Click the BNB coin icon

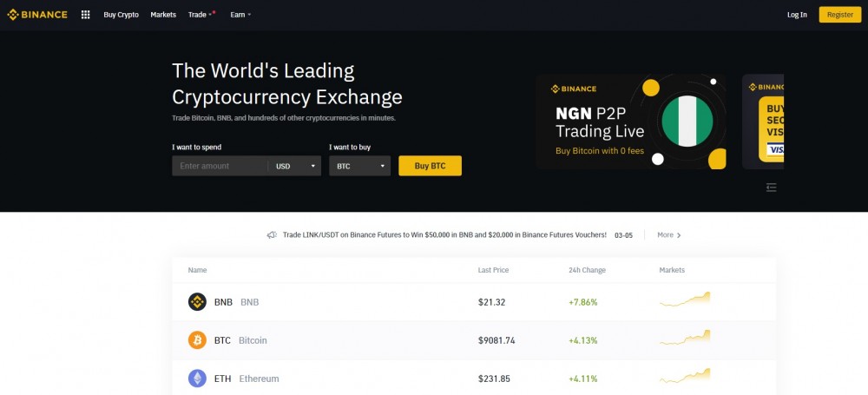[x=197, y=302]
